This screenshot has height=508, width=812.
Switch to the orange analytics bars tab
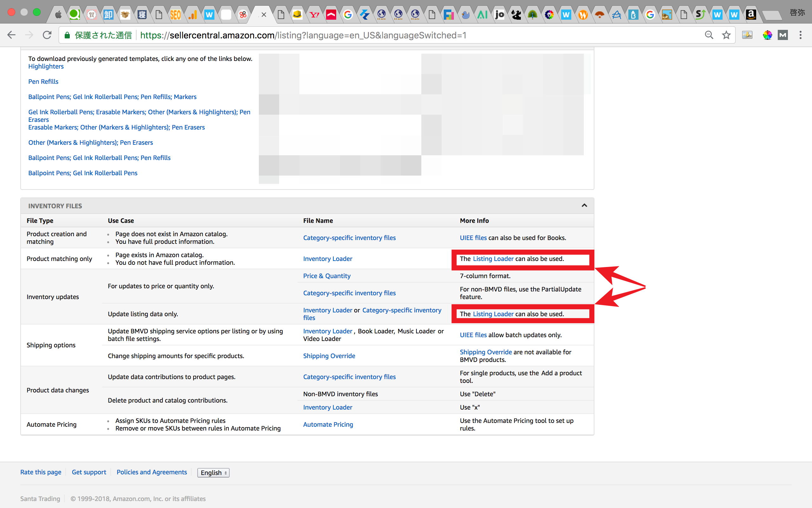click(x=192, y=15)
